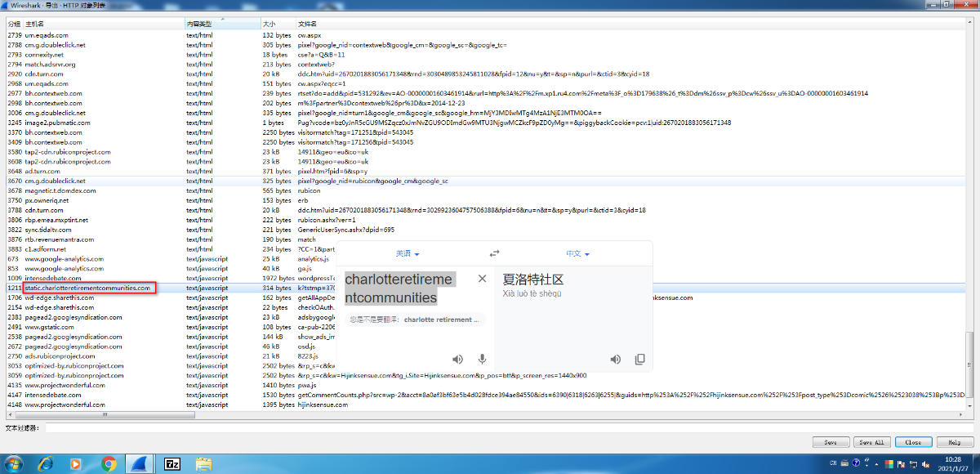Image resolution: width=980 pixels, height=474 pixels.
Task: Select the connexity.net row
Action: 484,55
